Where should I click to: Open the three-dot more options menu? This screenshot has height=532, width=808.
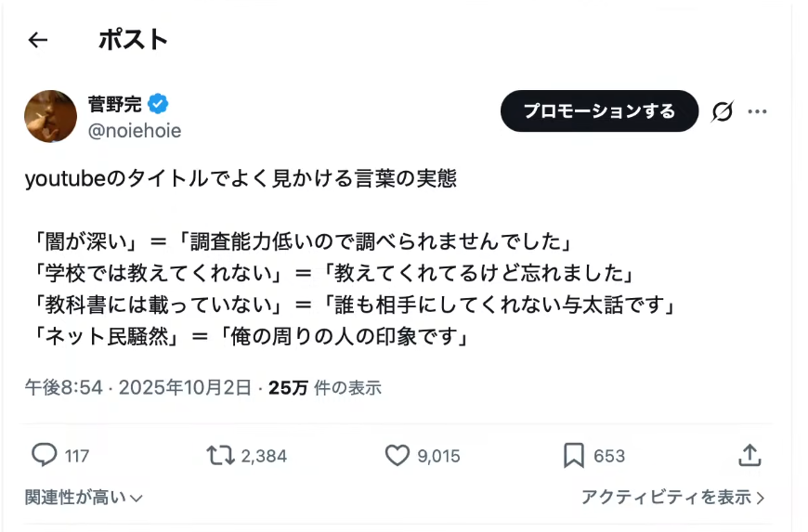(757, 111)
